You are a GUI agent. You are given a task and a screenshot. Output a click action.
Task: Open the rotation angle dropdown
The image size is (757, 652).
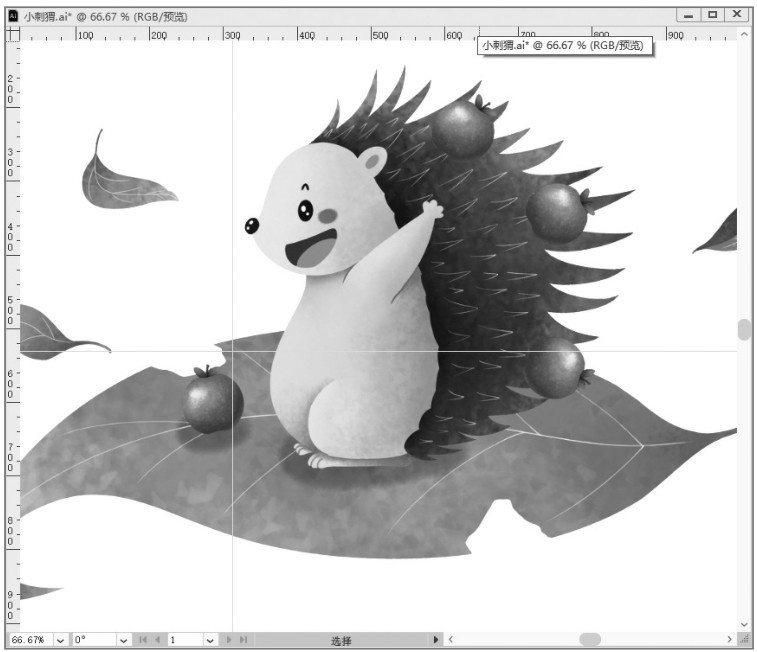coord(123,640)
